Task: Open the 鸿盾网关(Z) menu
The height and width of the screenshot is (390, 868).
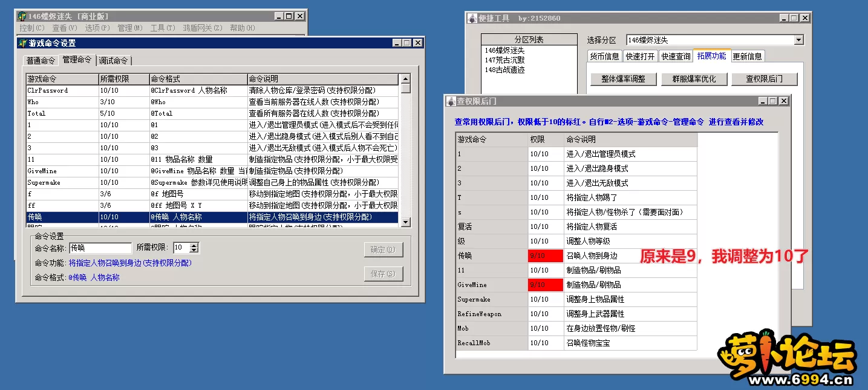Action: coord(203,28)
